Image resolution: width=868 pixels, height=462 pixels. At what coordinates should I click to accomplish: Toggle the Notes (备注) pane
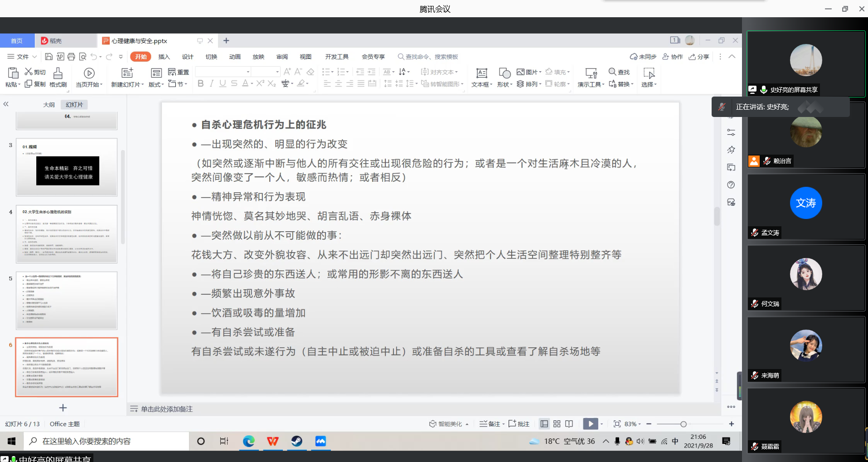pos(492,424)
